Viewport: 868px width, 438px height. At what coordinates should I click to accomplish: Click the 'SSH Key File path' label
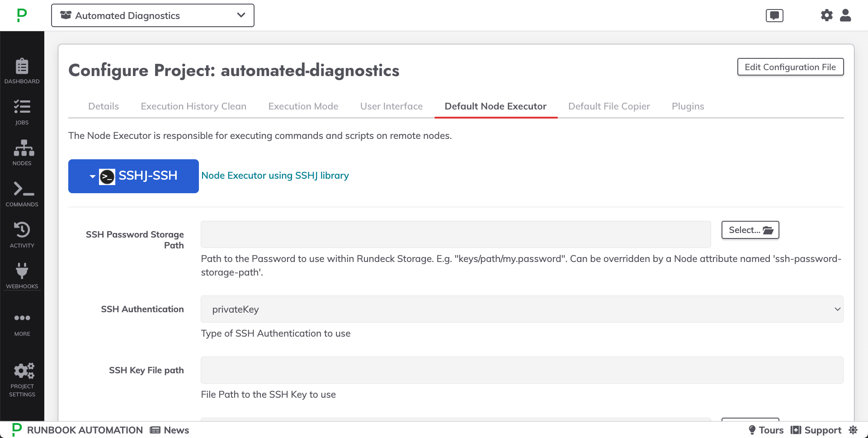click(146, 370)
